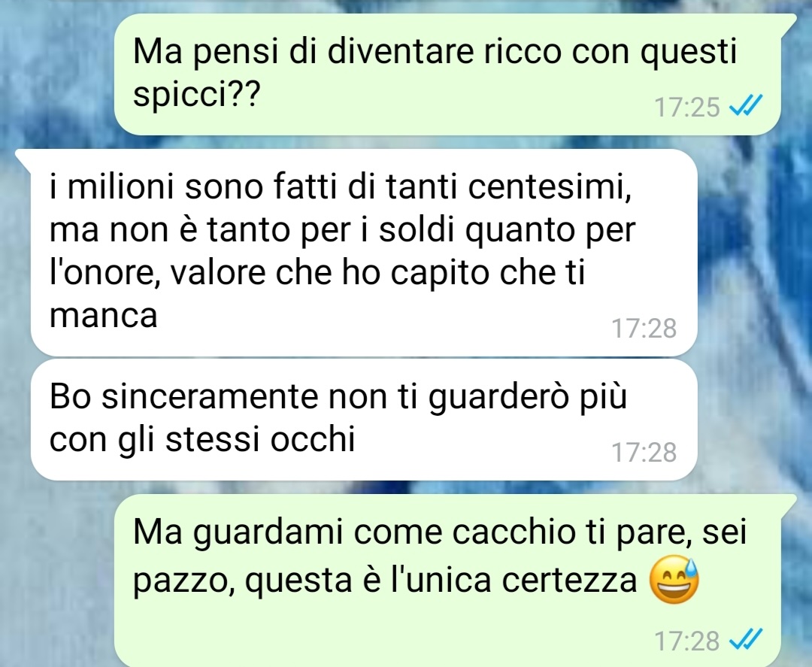Click the 17:28 timestamp under 'stessi occhi'
812x667 pixels.
644,452
